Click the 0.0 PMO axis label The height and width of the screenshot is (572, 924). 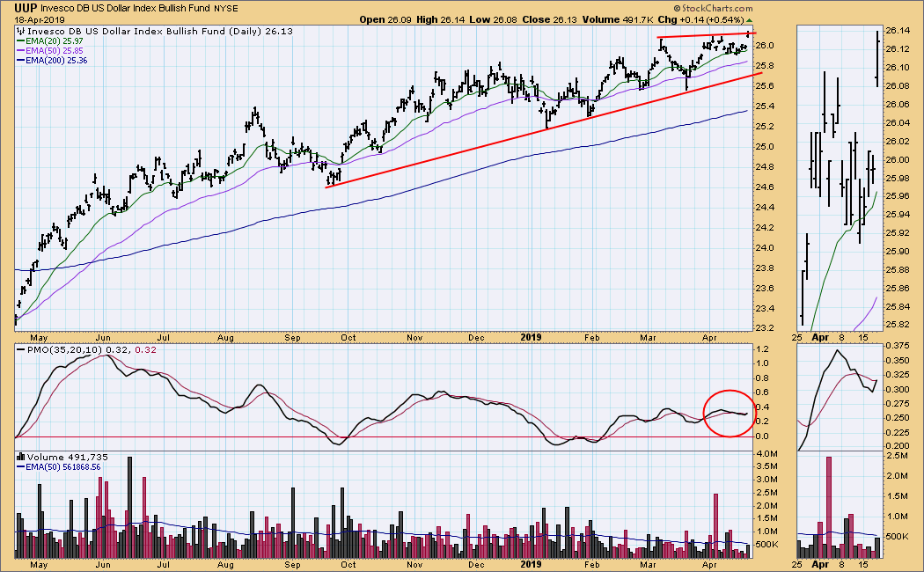pos(763,436)
